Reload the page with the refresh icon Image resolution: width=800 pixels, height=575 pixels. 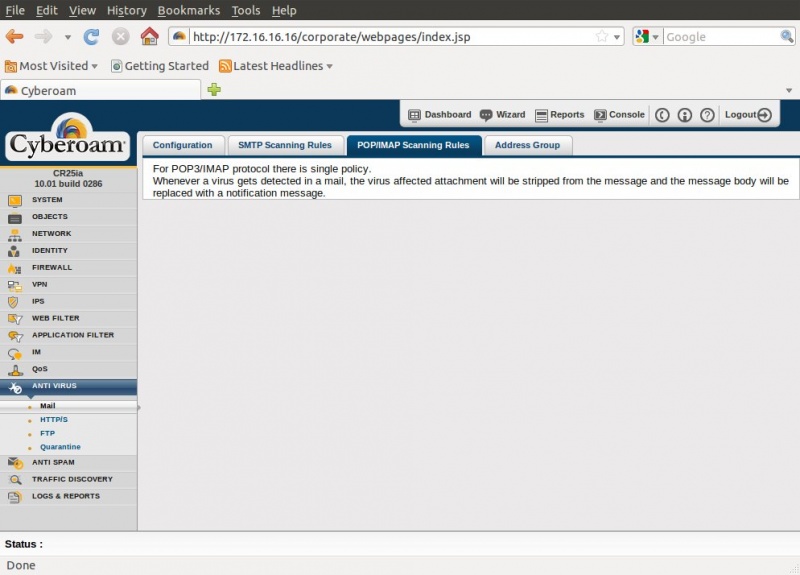92,37
